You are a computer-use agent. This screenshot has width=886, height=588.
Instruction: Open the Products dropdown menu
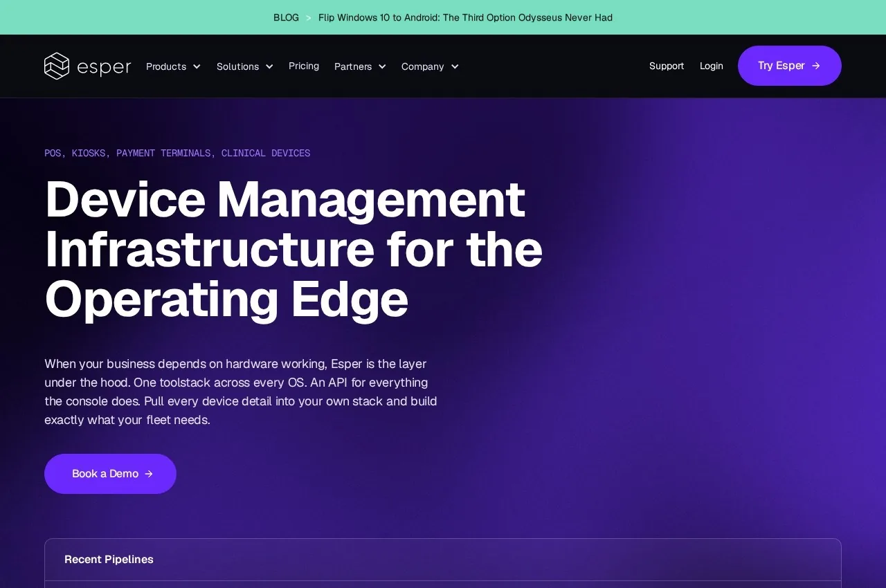(173, 66)
